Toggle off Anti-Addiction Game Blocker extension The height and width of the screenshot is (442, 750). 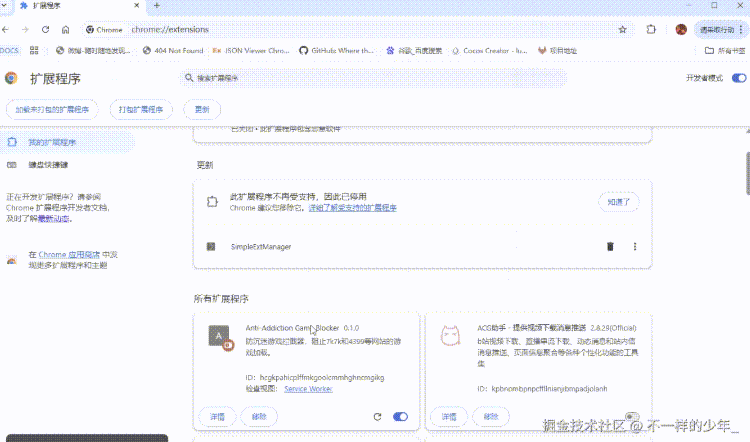[401, 416]
